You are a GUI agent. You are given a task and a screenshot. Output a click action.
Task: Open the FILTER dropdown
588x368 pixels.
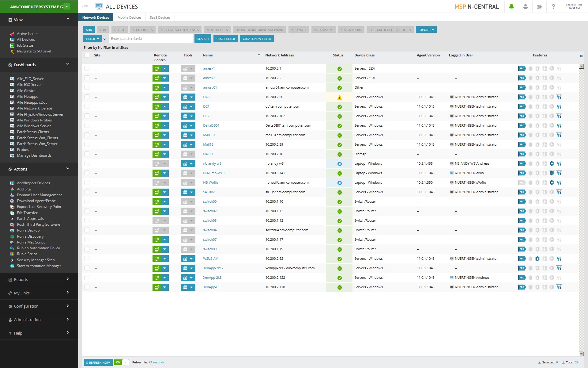tap(92, 39)
